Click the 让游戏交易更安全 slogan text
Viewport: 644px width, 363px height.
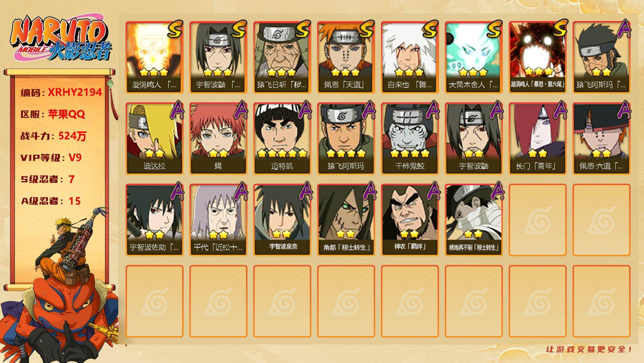tap(589, 350)
